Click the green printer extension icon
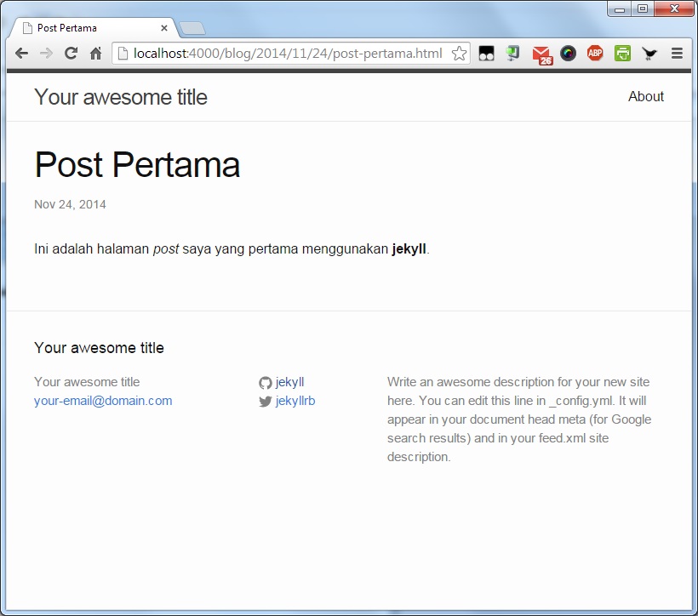Viewport: 698px width, 616px height. [x=622, y=54]
